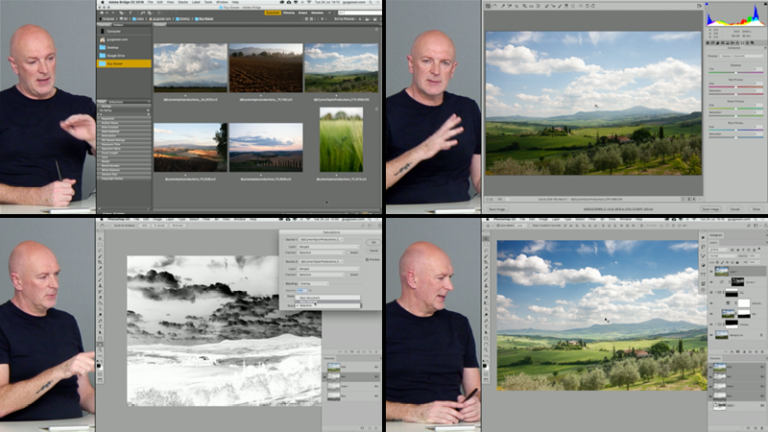
Task: Select the Desktop folder in Bridge favorites
Action: pyautogui.click(x=111, y=47)
